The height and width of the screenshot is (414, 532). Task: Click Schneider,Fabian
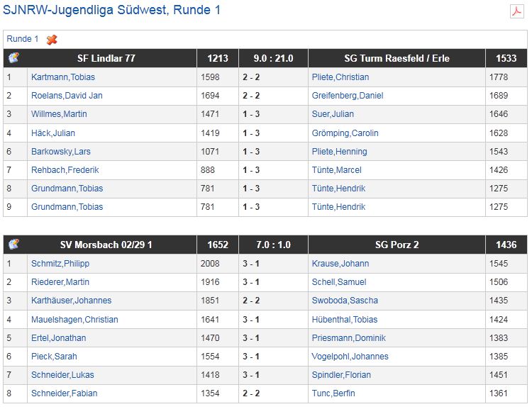tap(65, 393)
